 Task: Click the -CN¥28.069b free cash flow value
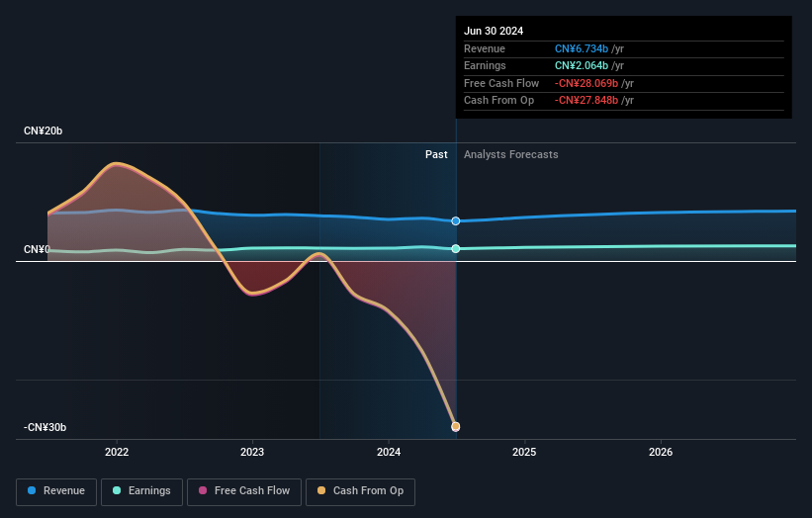pyautogui.click(x=586, y=83)
